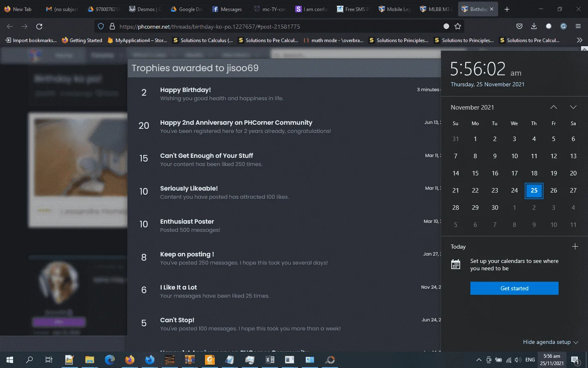Viewport: 588px width, 368px height.
Task: Go to previous month in calendar flyout
Action: click(554, 107)
